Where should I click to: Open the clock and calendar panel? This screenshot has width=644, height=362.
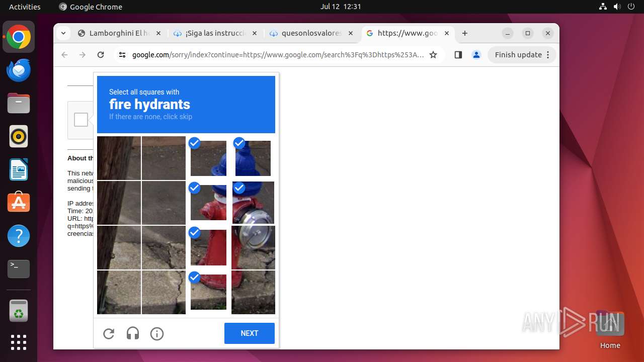click(x=341, y=7)
